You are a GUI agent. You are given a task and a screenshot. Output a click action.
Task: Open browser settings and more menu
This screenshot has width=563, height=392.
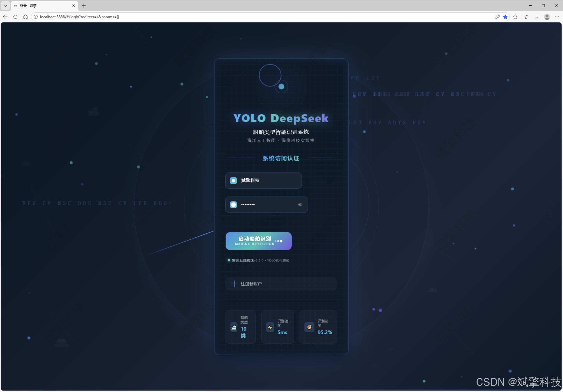click(x=557, y=17)
